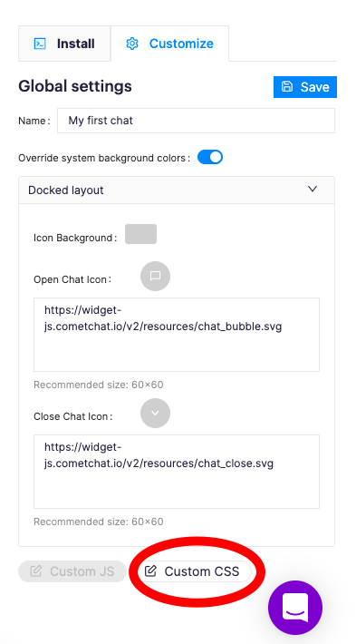Image resolution: width=356 pixels, height=644 pixels.
Task: Click the terminal icon on Install tab
Action: click(40, 44)
